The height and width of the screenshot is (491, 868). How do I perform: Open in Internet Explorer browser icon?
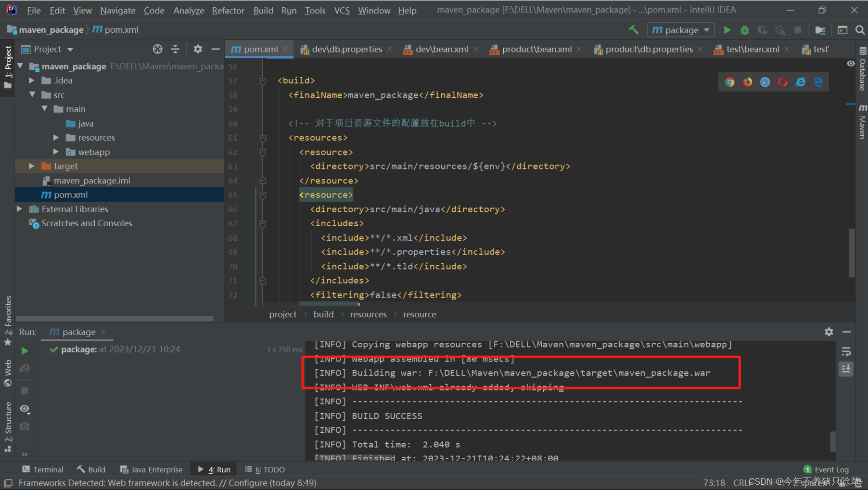[x=801, y=82]
